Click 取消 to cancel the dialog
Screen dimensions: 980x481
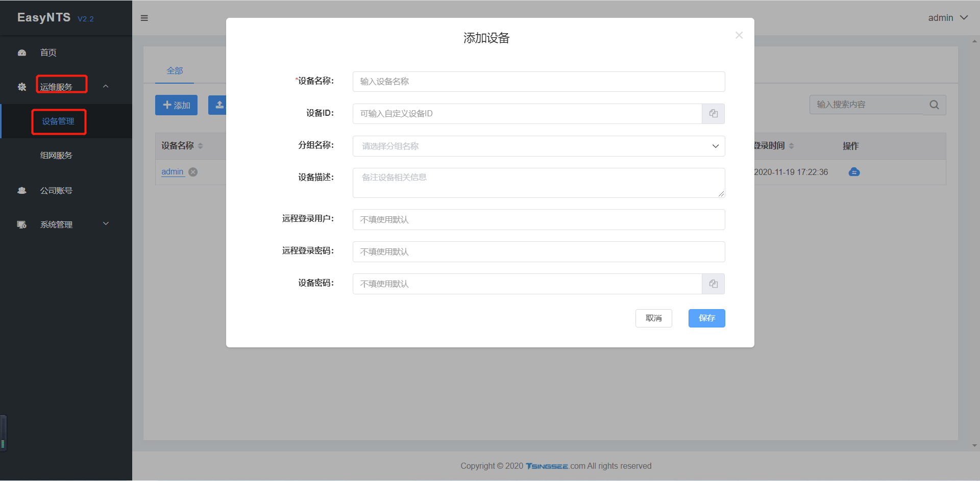[654, 318]
